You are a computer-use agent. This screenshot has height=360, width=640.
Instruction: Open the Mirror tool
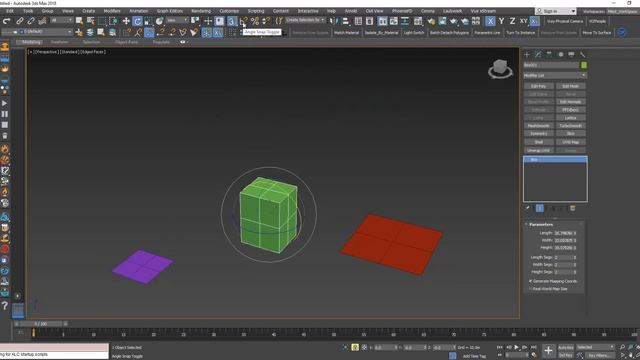(x=334, y=21)
